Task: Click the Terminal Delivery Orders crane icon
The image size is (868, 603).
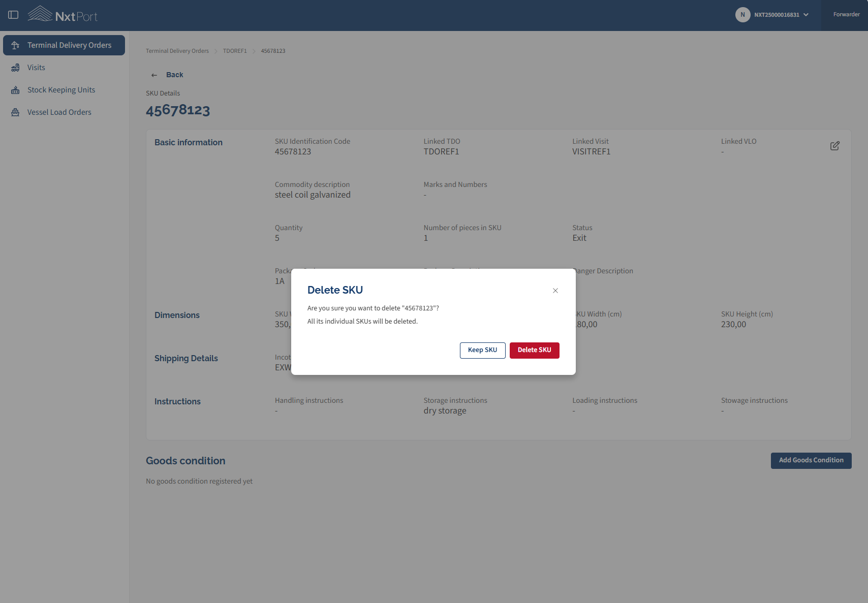Action: point(15,45)
